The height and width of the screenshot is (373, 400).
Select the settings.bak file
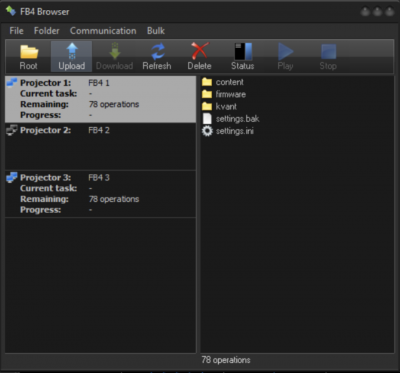231,119
